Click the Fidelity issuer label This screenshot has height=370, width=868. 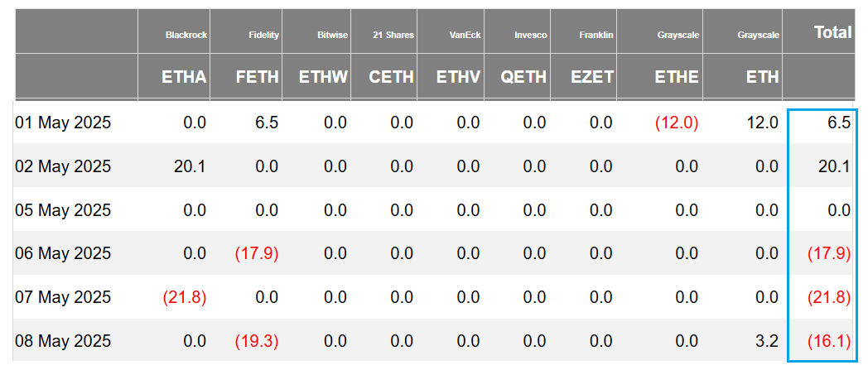(263, 36)
